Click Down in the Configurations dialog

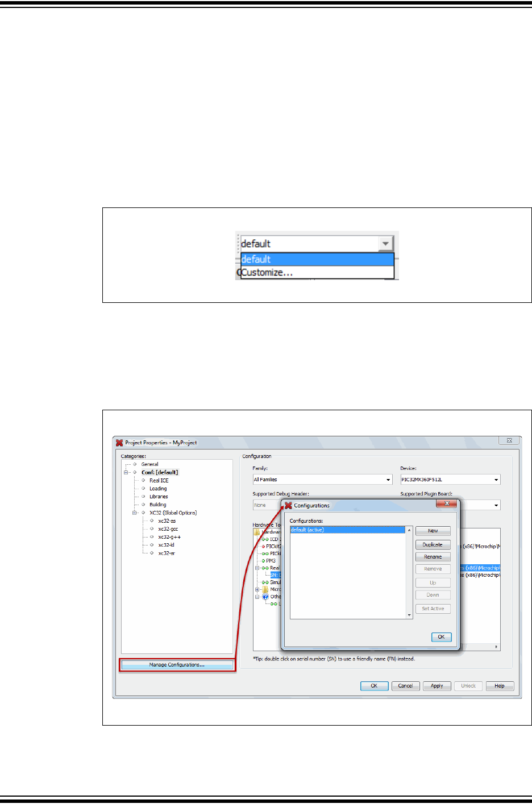click(433, 595)
